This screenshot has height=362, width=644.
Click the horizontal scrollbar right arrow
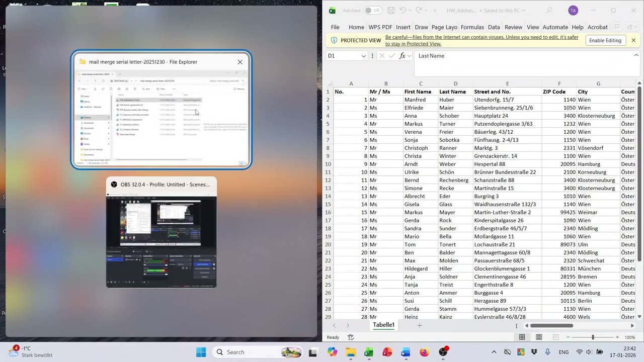[632, 325]
